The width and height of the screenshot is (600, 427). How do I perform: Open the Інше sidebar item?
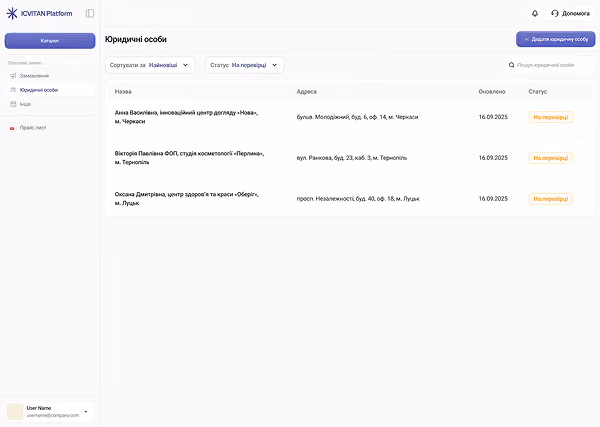50,104
